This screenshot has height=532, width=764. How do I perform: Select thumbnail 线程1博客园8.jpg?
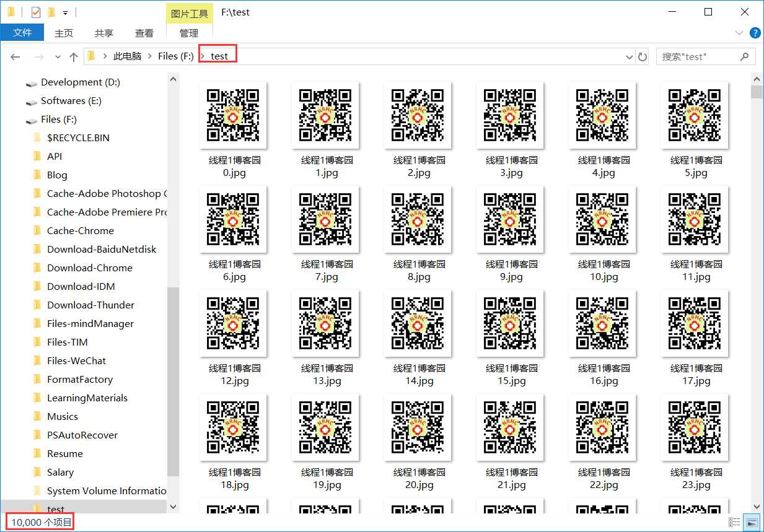(418, 219)
